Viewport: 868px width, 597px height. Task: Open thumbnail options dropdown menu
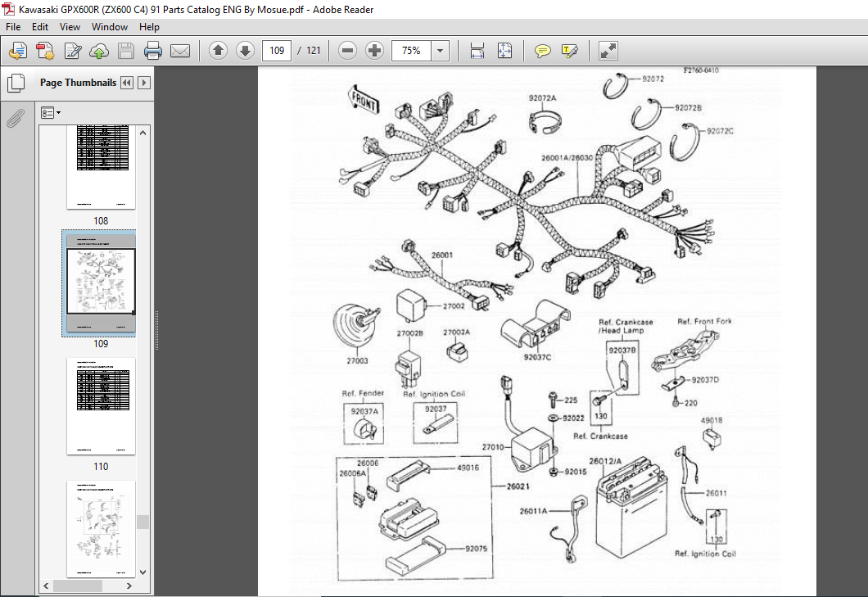point(51,113)
